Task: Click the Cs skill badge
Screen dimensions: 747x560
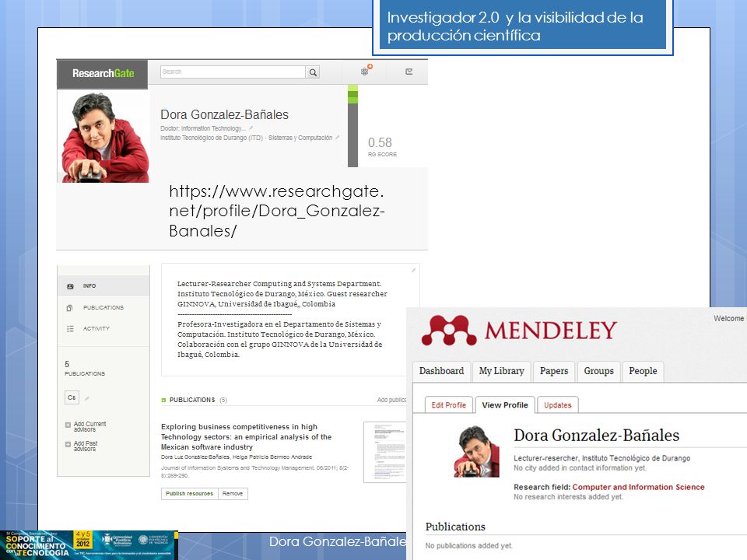Action: pos(72,397)
